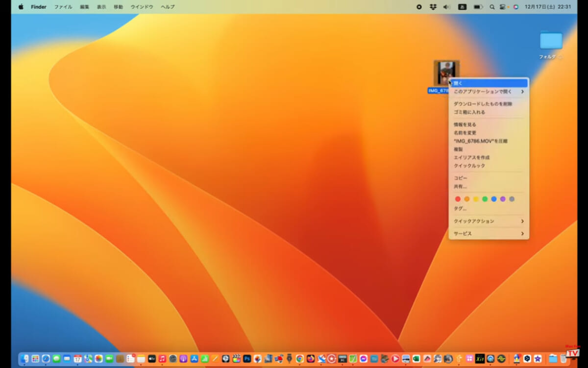Screen dimensions: 588x368
Task: Open Podcasts from the Dock
Action: pos(183,359)
